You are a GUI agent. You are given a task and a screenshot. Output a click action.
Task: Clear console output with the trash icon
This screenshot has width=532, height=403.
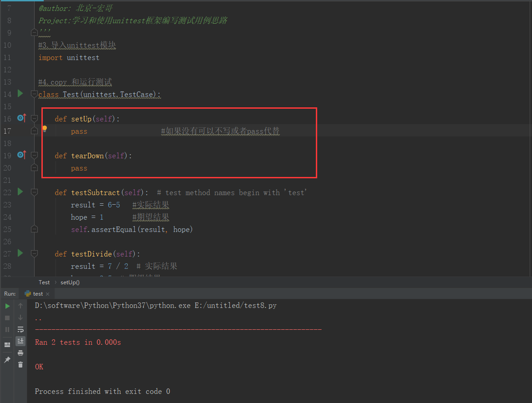coord(20,365)
